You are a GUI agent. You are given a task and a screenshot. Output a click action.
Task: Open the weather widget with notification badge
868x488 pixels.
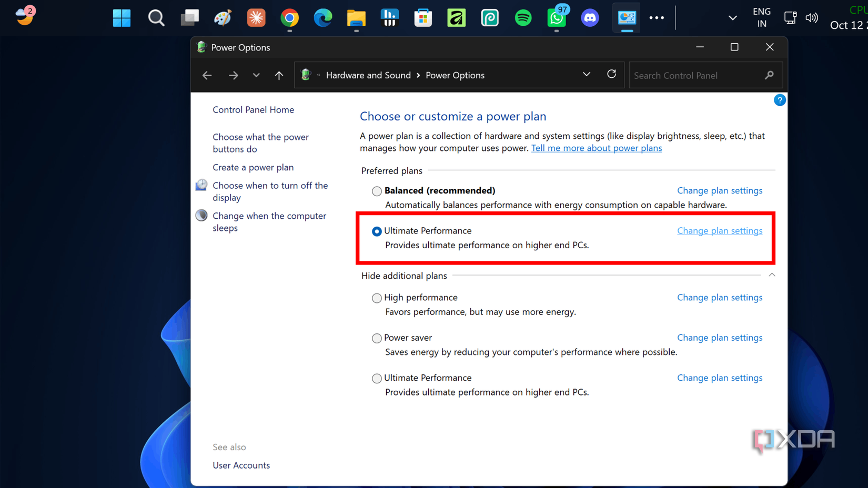click(25, 15)
